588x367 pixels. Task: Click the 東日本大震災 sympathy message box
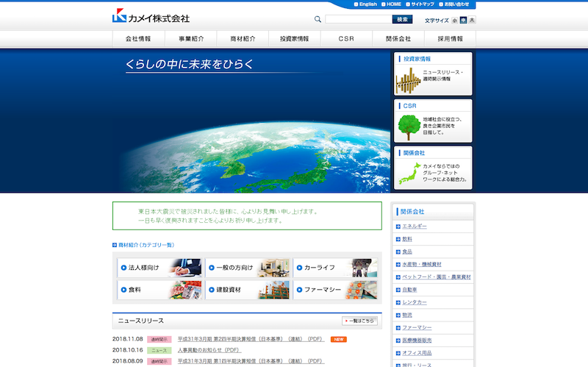coord(247,215)
